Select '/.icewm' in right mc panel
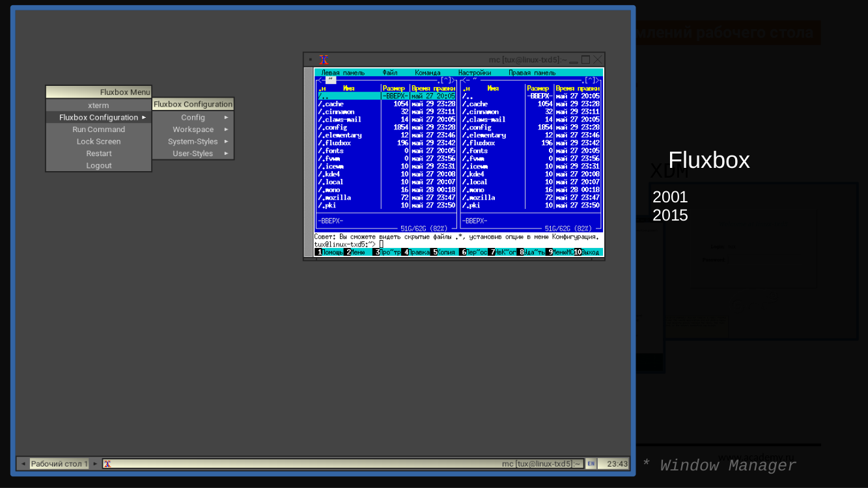Screen dimensions: 868x488 pos(531,167)
